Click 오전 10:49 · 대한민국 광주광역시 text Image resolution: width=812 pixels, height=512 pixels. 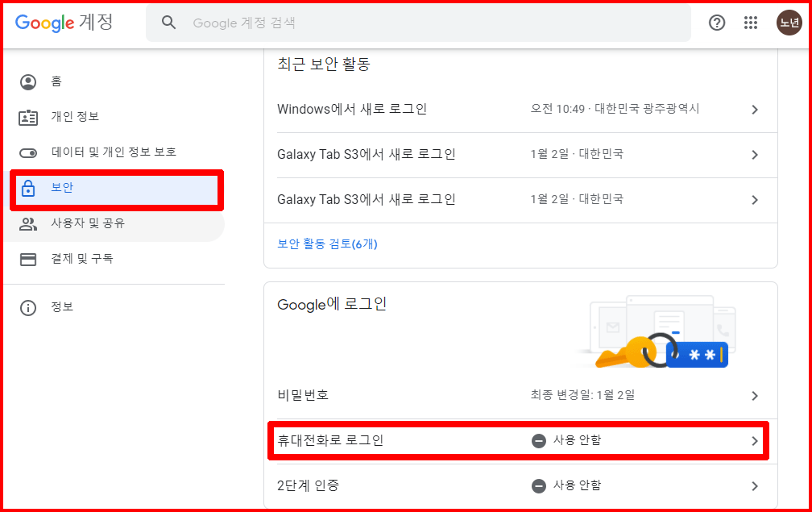coord(615,109)
